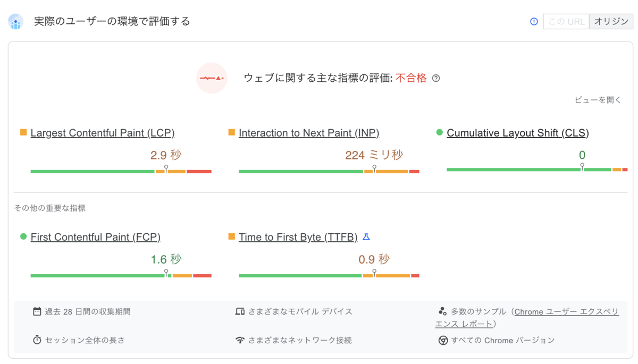Open the Interaction to Next Paint (INP) link

point(309,133)
